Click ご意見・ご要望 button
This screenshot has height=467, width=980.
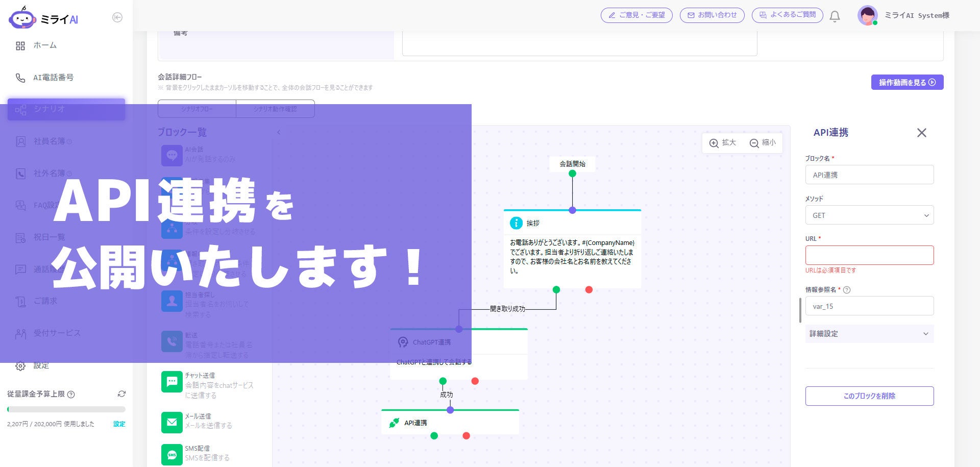[x=636, y=15]
